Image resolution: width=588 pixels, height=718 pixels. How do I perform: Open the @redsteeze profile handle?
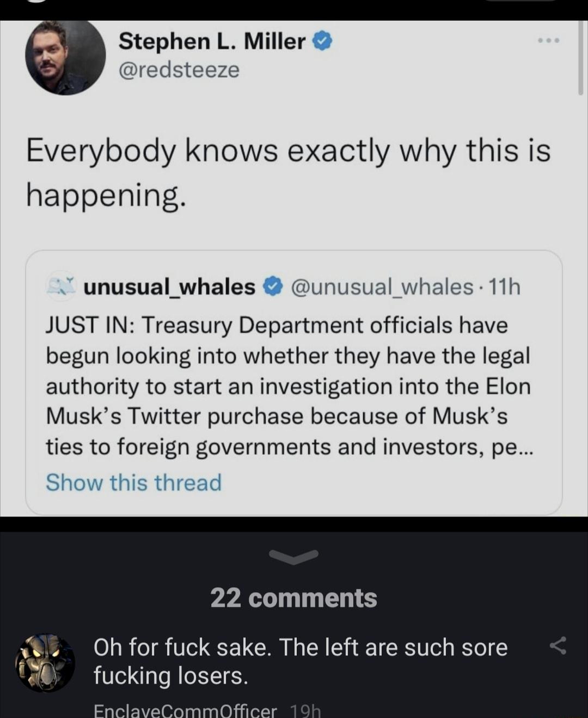[180, 70]
